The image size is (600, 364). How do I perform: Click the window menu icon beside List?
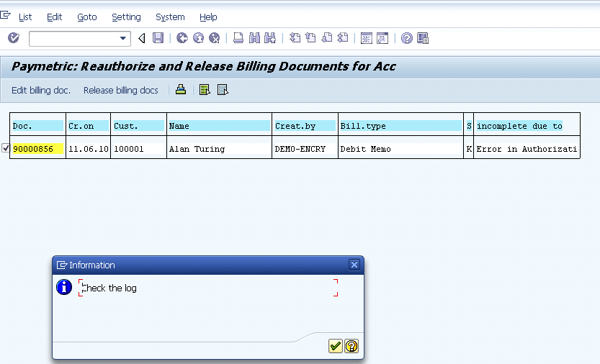point(5,15)
